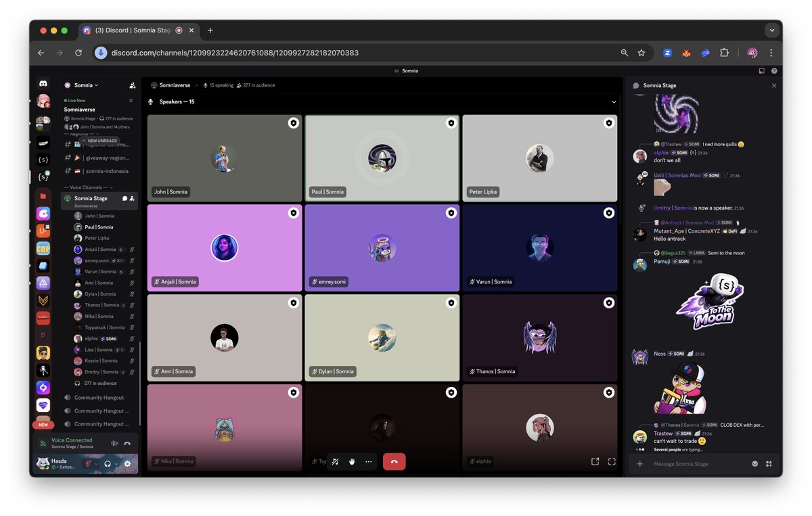Open the somnia-indonesia text channel
Screen dimensions: 812x516
(x=99, y=171)
